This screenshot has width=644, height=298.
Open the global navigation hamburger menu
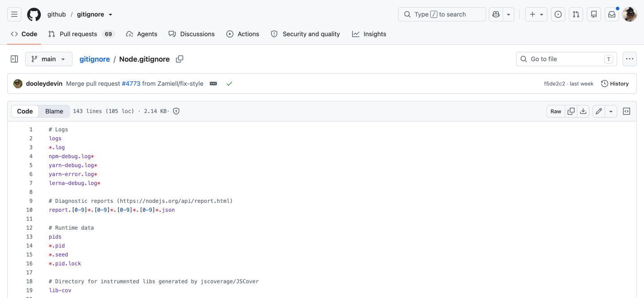[14, 14]
